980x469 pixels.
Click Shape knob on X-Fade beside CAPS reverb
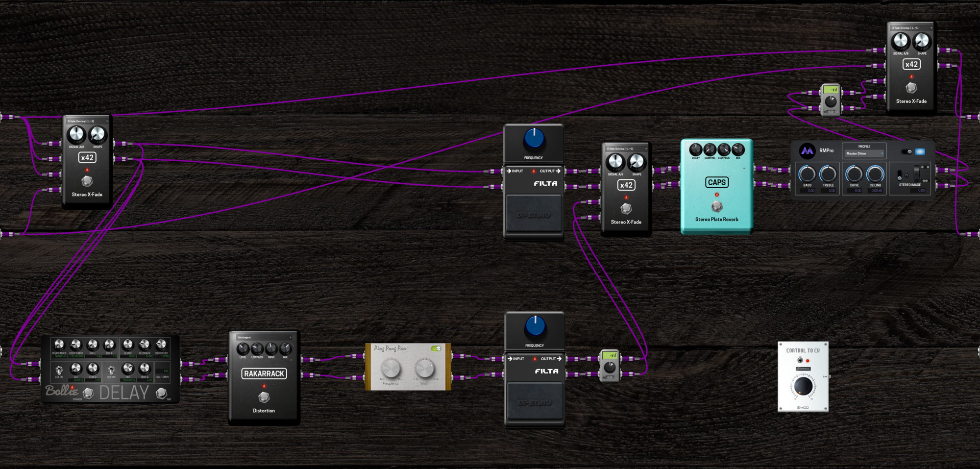pyautogui.click(x=637, y=162)
